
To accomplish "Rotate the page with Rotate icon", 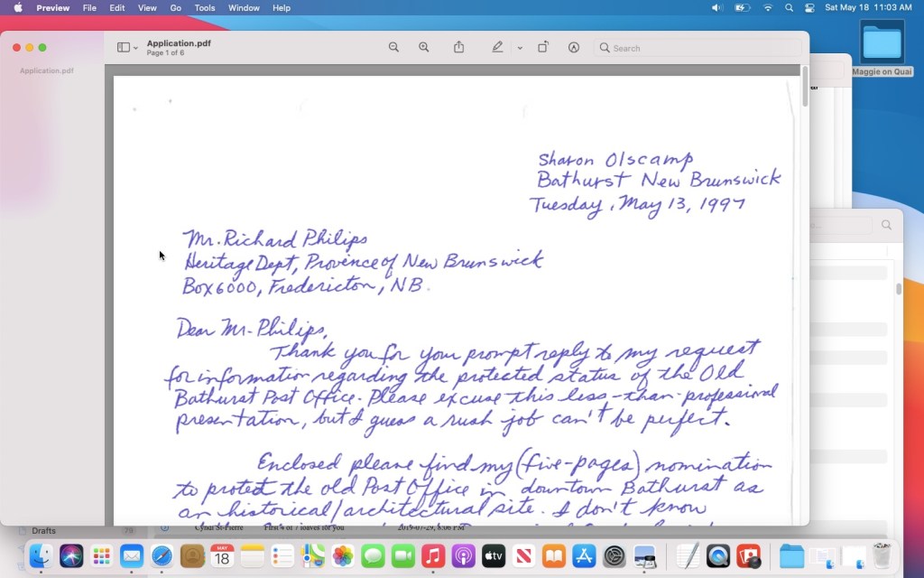I will coord(543,47).
